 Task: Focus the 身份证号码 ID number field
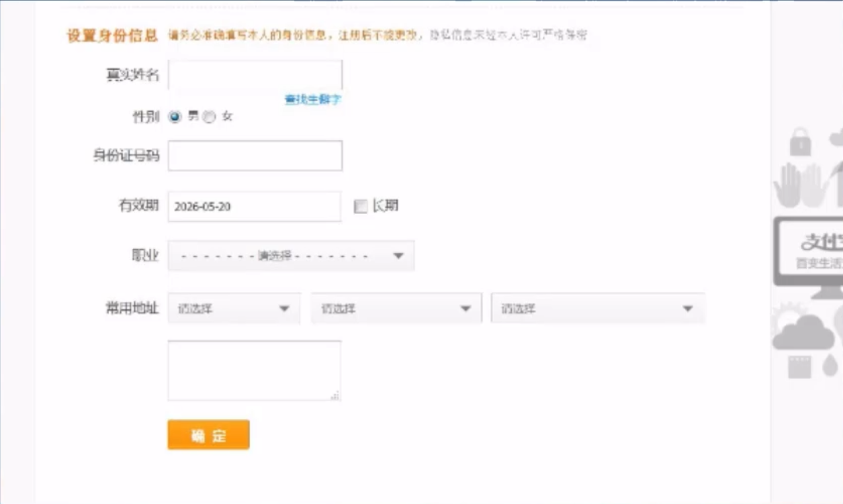coord(255,156)
